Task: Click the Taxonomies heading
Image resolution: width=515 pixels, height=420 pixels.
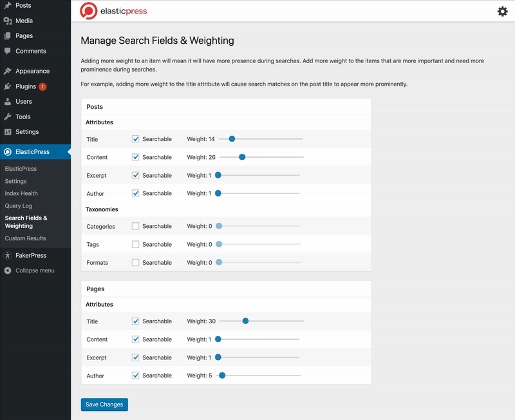Action: pos(102,209)
